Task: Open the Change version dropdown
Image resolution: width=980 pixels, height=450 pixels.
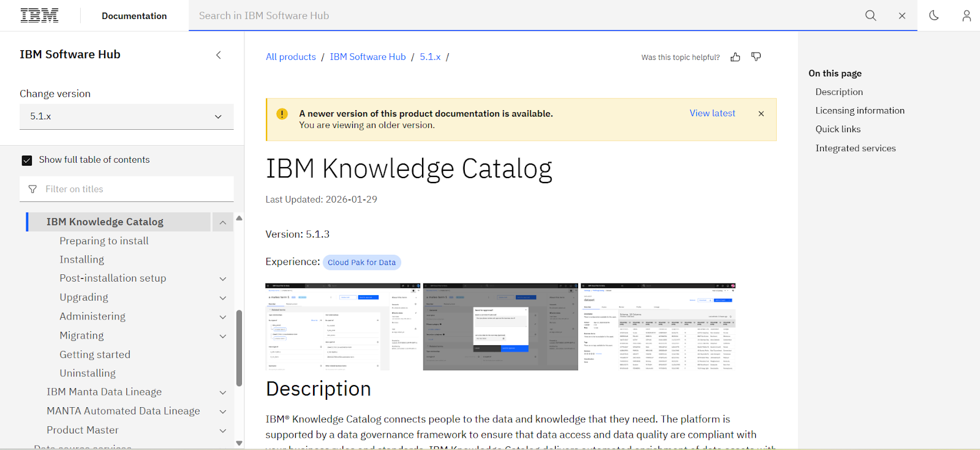Action: pyautogui.click(x=127, y=116)
